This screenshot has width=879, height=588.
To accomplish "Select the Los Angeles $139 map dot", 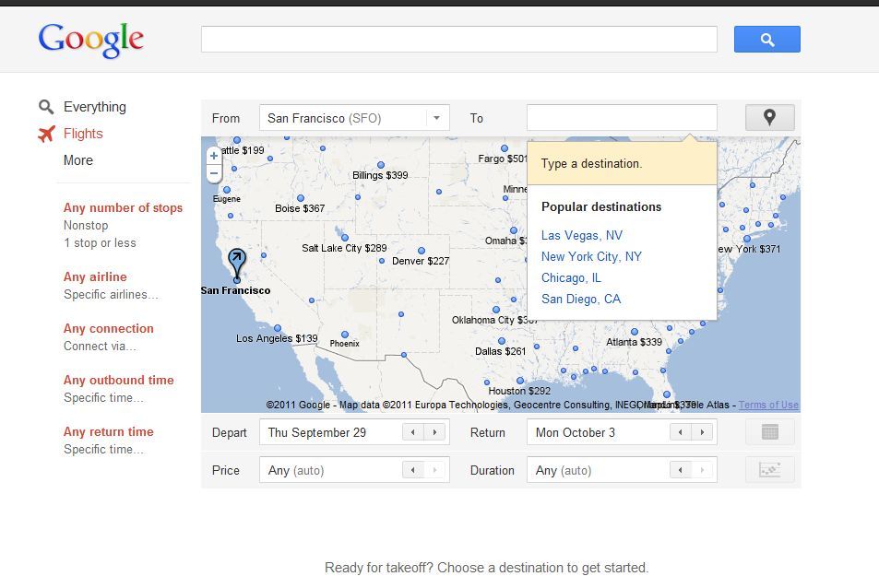I will tap(278, 328).
